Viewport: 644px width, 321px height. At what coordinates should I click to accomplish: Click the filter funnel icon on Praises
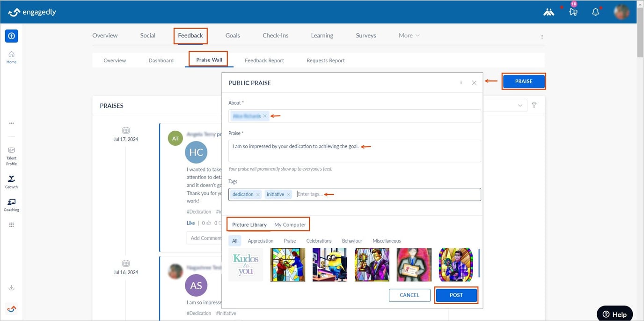(534, 105)
